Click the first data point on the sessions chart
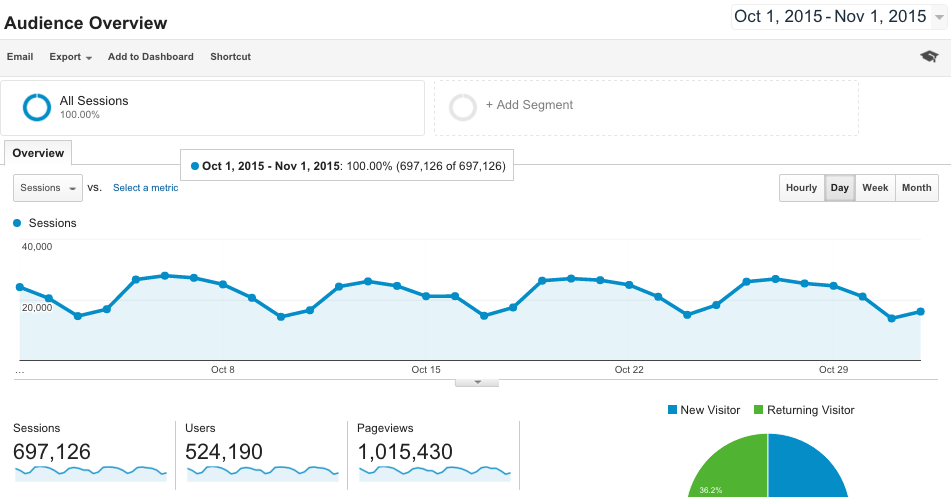The width and height of the screenshot is (951, 497). [19, 287]
